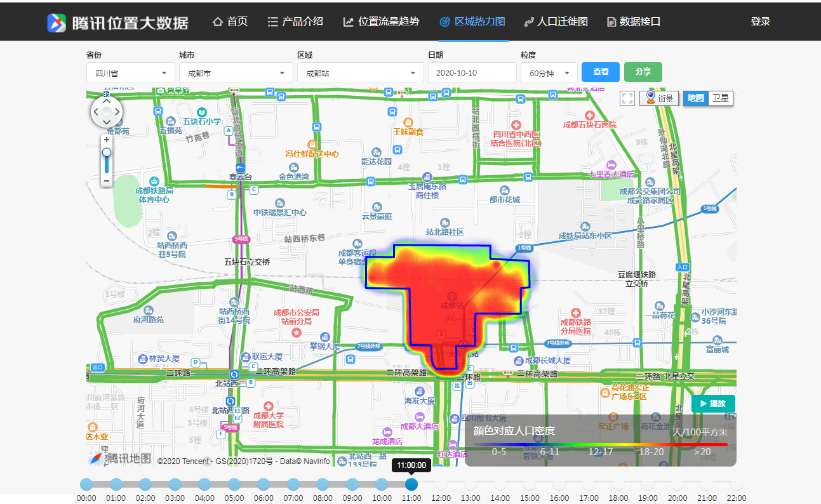Image resolution: width=821 pixels, height=504 pixels.
Task: Pan the map down with the arrow
Action: tap(107, 123)
